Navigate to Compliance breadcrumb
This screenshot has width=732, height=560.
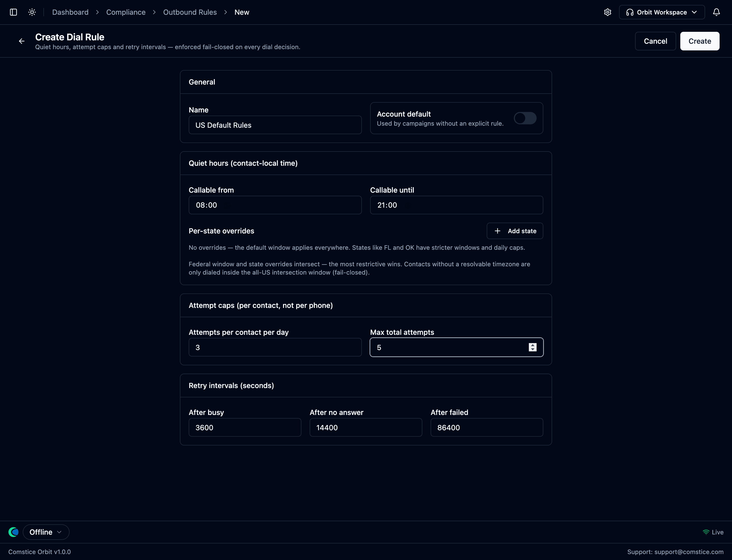coord(126,12)
